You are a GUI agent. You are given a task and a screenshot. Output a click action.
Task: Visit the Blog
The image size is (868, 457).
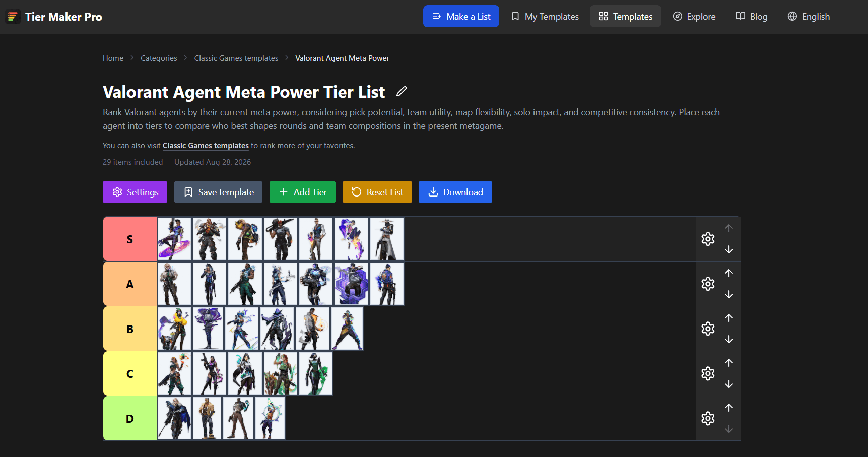point(752,16)
